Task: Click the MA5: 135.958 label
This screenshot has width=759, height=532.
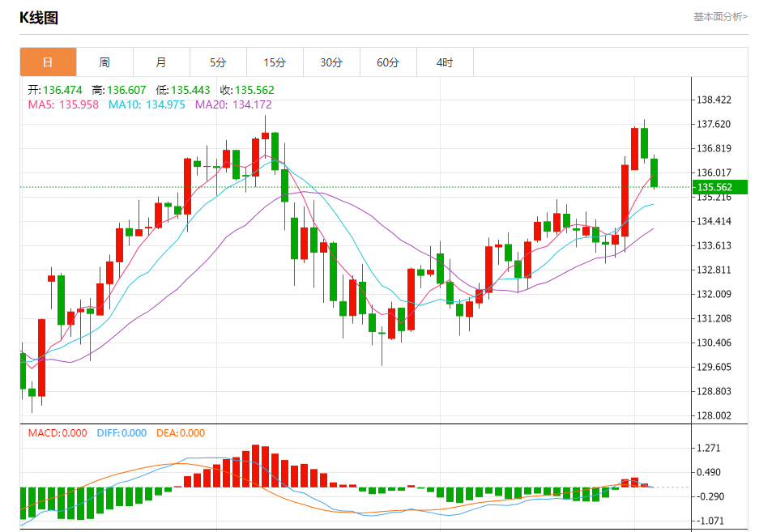Action: [x=63, y=104]
